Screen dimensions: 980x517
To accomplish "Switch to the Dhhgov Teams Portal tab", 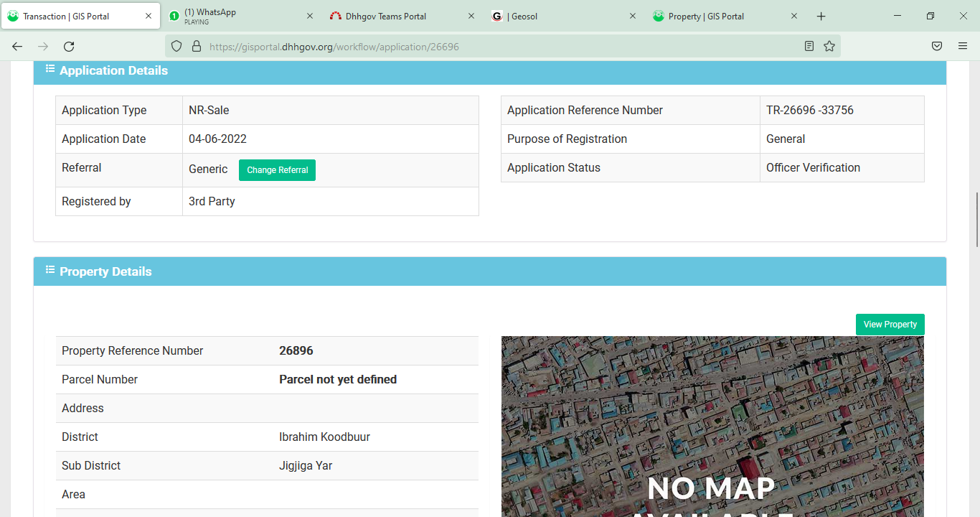I will [x=404, y=16].
